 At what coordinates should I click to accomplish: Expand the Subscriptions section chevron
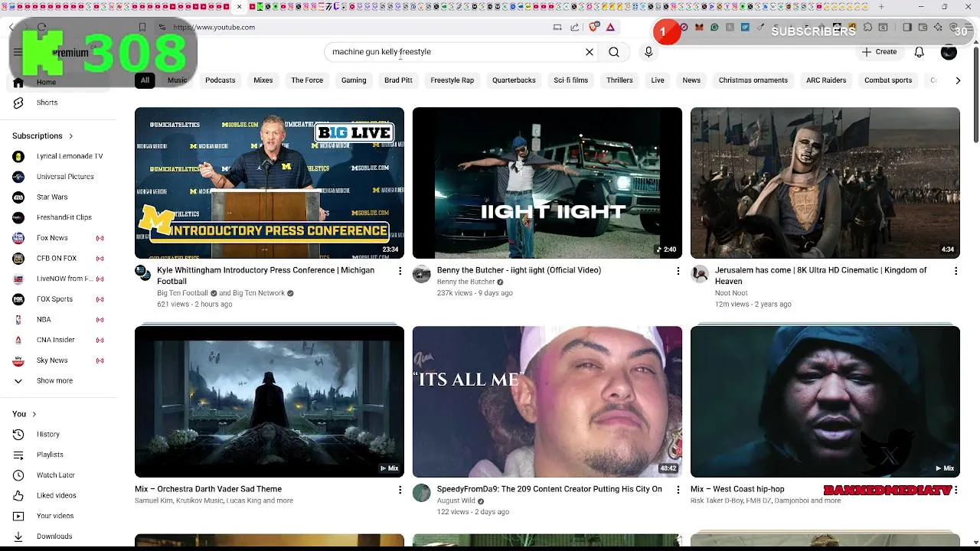[71, 136]
